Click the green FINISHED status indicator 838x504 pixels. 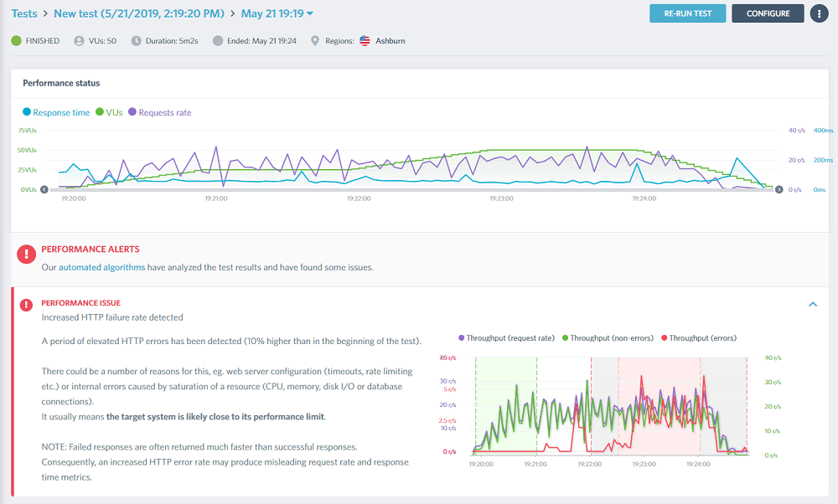[x=16, y=40]
